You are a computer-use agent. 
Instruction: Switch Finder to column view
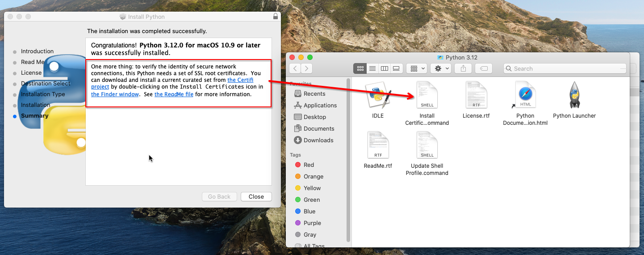(x=384, y=68)
